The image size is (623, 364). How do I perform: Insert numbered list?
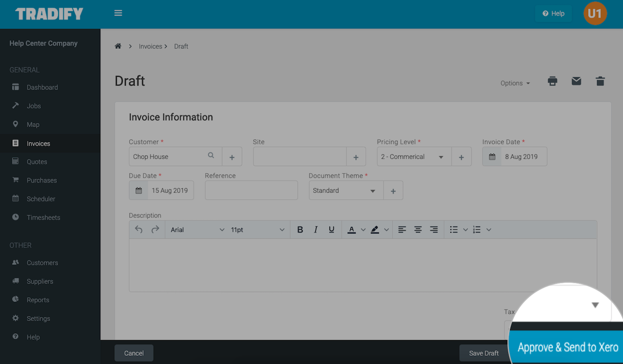[477, 230]
